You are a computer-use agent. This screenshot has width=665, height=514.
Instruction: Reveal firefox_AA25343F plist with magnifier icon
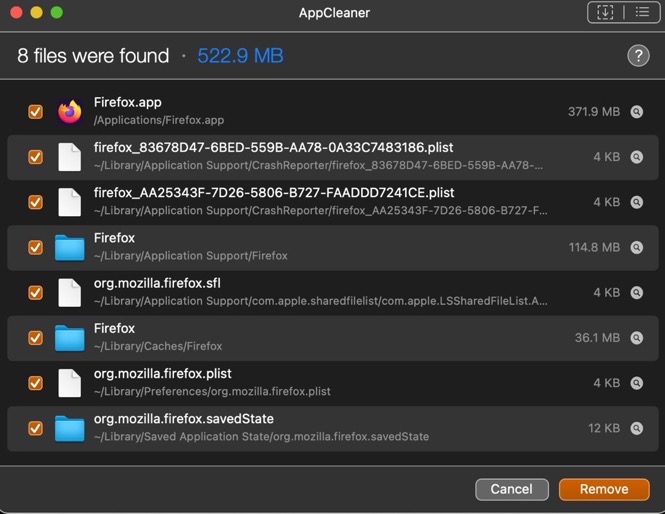tap(637, 202)
